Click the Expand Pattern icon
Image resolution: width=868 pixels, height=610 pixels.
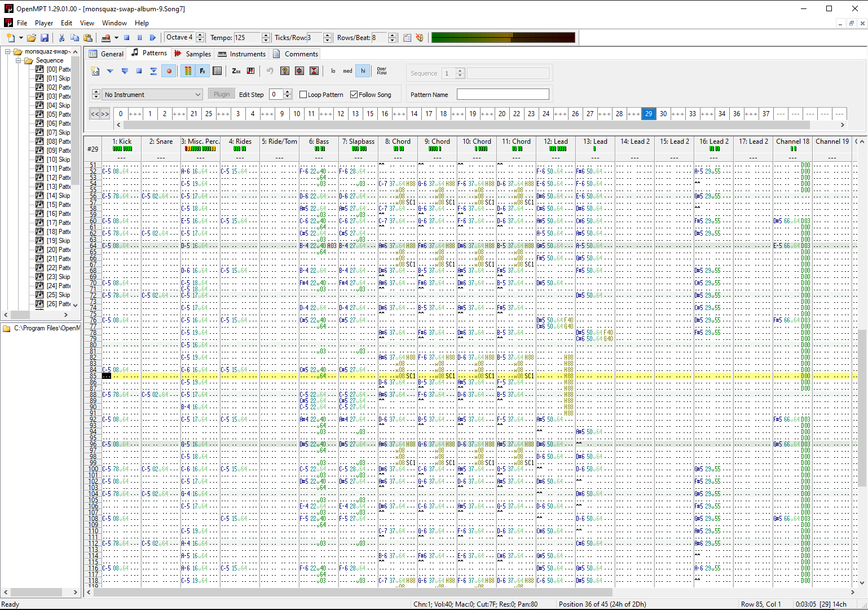click(299, 71)
